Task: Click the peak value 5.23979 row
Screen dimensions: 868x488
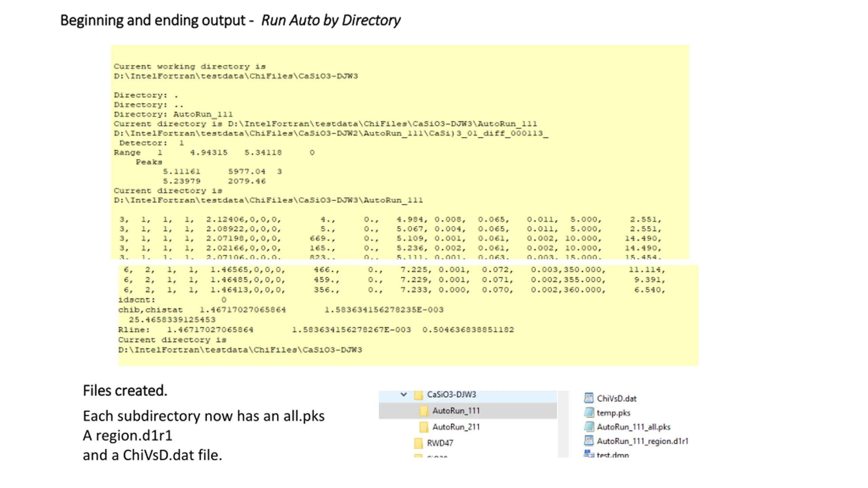Action: tap(214, 181)
